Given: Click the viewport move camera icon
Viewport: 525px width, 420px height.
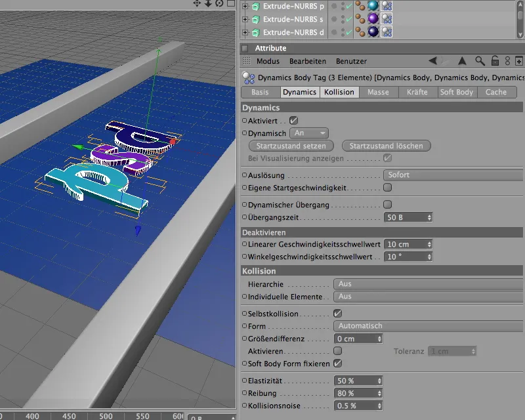Looking at the screenshot, I should (197, 3).
